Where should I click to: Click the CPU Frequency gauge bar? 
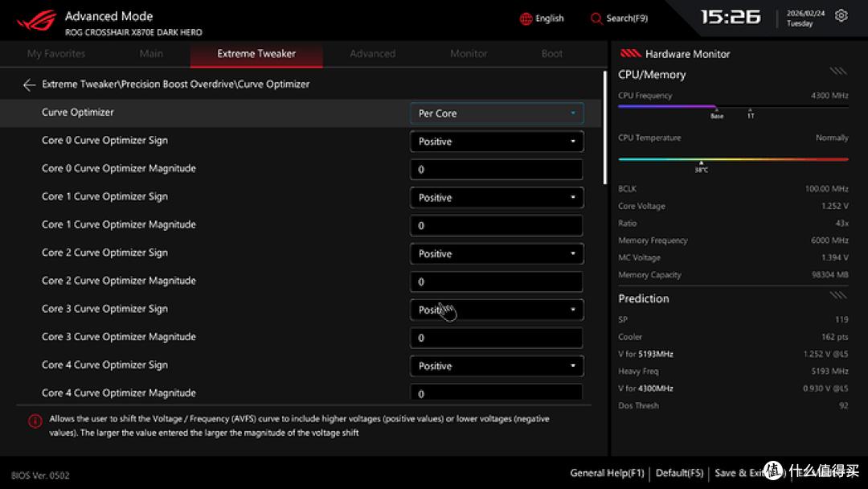[x=733, y=106]
